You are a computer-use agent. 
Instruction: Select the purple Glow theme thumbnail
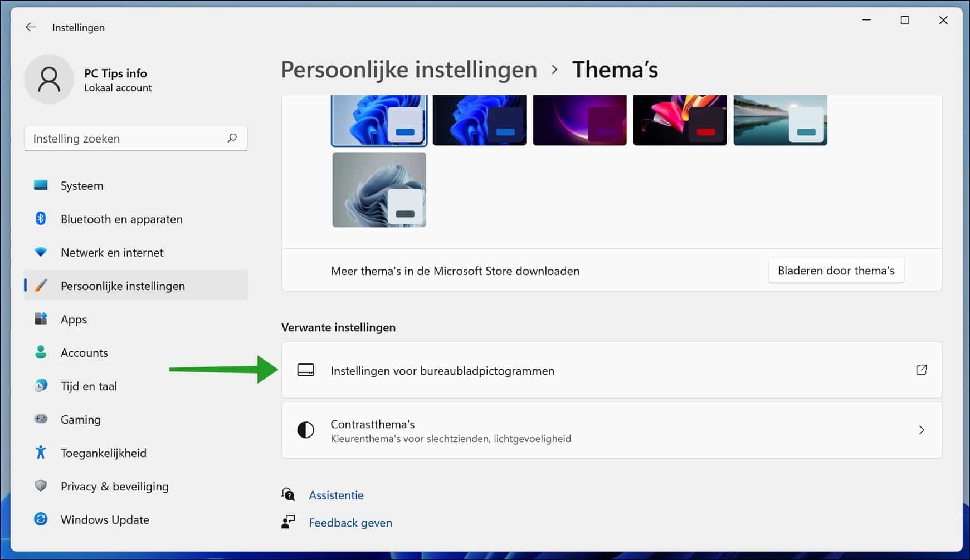tap(579, 119)
